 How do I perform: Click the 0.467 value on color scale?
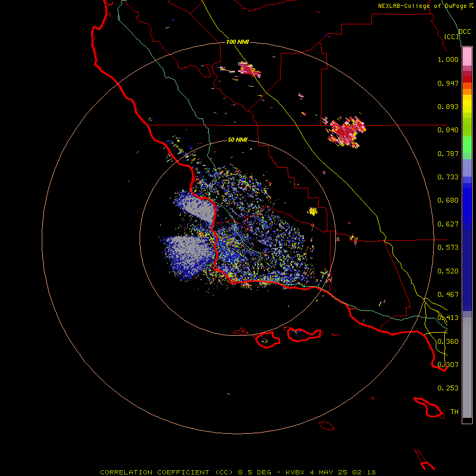[448, 295]
